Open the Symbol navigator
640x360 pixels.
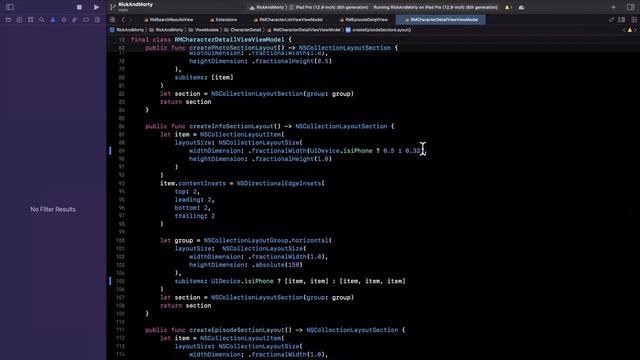tap(31, 20)
